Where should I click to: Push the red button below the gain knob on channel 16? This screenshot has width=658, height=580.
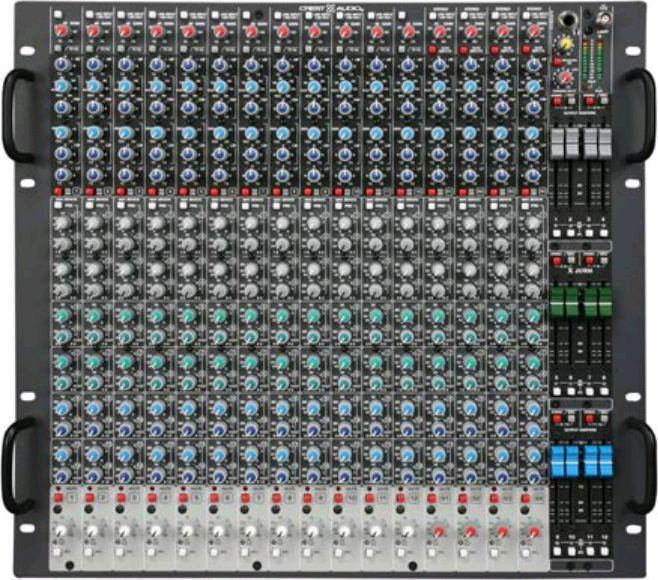tap(526, 50)
